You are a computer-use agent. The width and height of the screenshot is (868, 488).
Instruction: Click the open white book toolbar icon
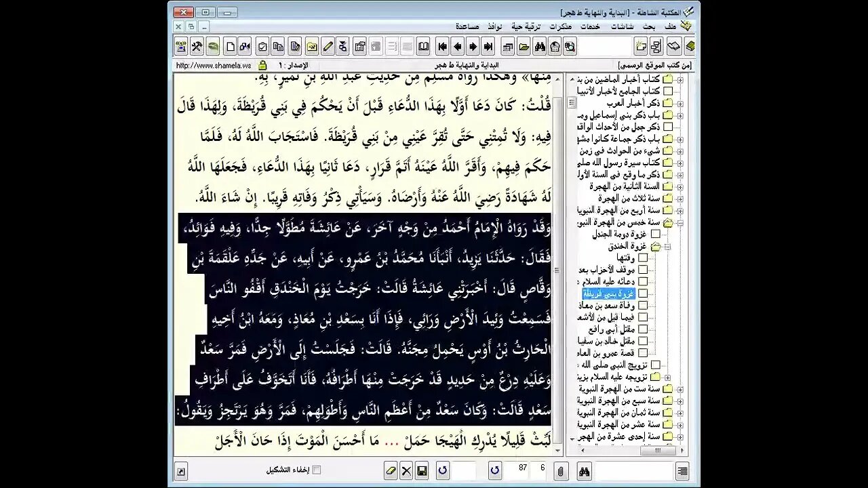point(673,47)
